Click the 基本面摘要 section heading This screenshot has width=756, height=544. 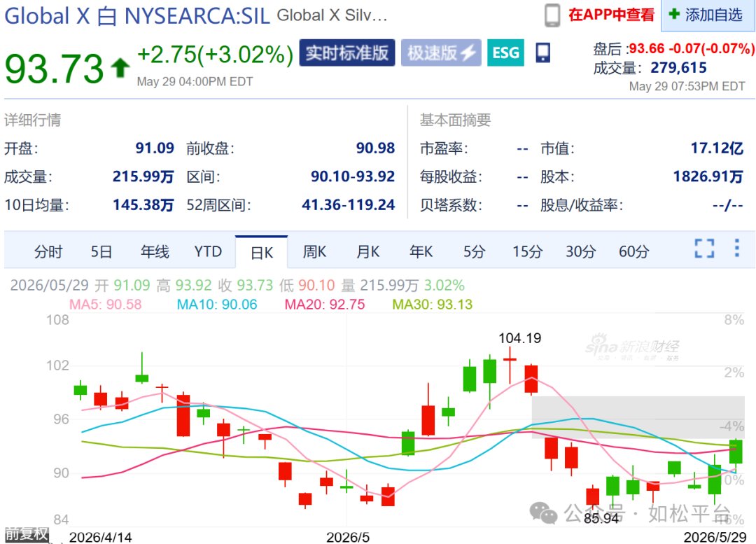click(x=455, y=120)
